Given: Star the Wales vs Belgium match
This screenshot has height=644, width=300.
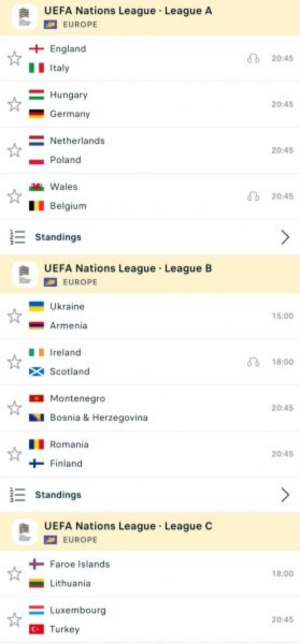Looking at the screenshot, I should [x=15, y=196].
